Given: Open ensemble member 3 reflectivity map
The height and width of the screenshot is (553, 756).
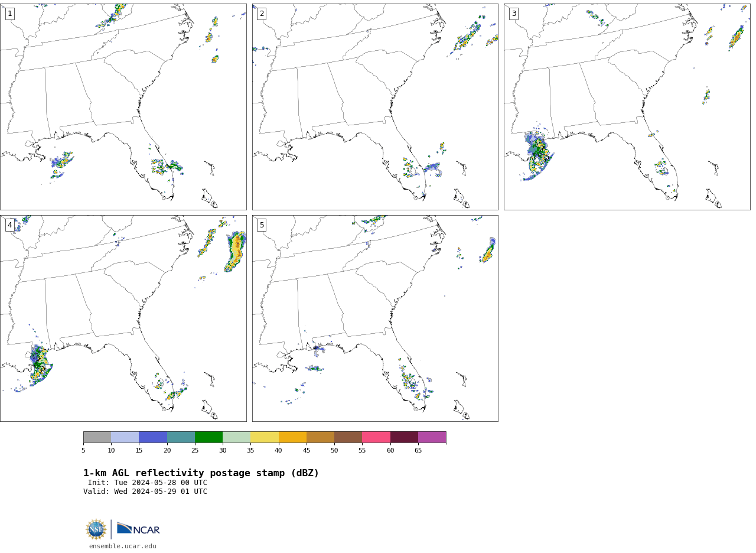Looking at the screenshot, I should pyautogui.click(x=627, y=107).
